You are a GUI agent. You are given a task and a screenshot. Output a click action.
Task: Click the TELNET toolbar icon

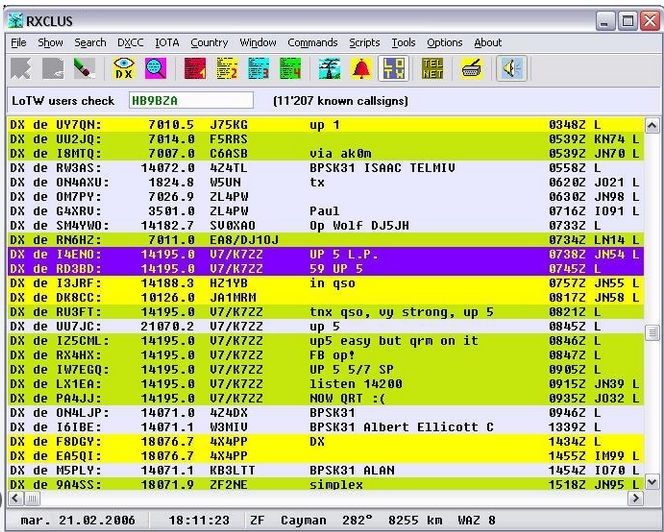(x=433, y=69)
